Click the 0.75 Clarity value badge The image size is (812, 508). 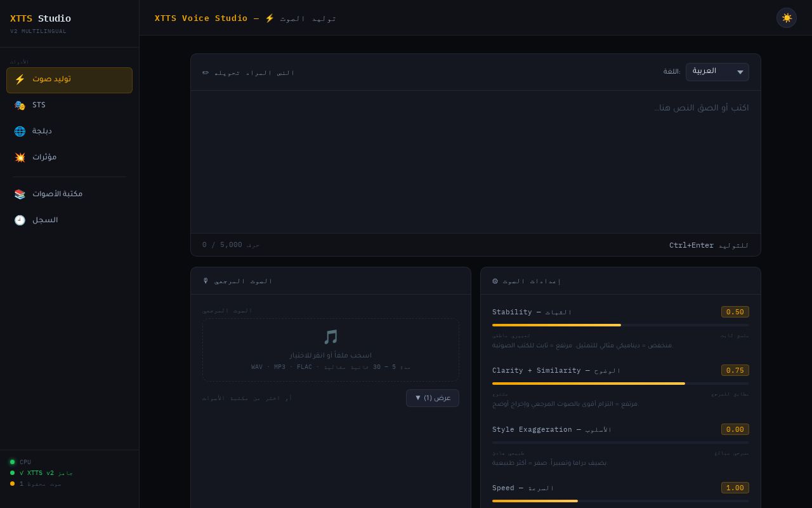coord(735,371)
